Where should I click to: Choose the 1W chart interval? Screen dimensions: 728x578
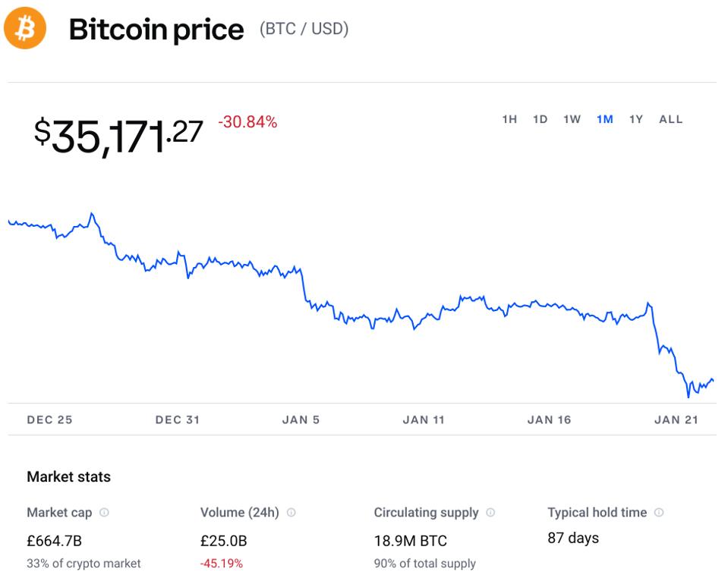(572, 119)
